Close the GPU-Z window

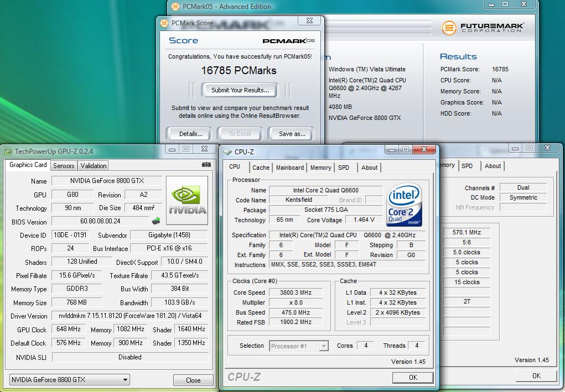(x=204, y=149)
